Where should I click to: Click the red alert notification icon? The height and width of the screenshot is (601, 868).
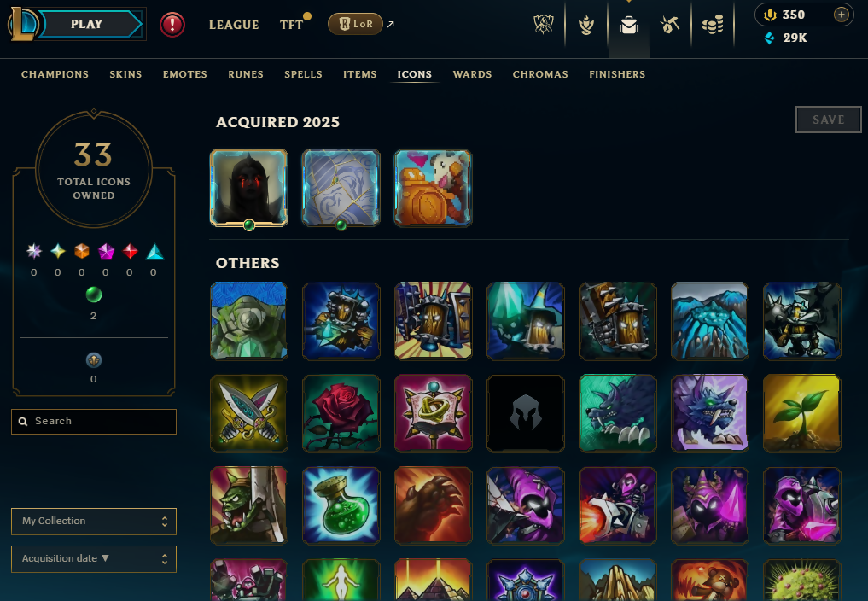tap(172, 25)
